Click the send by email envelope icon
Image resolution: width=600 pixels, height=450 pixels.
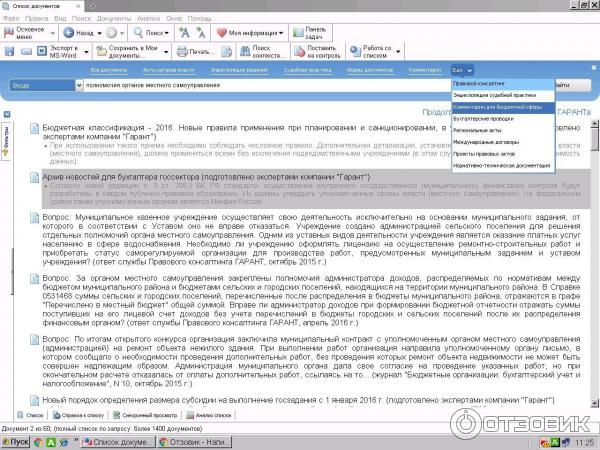[x=26, y=51]
